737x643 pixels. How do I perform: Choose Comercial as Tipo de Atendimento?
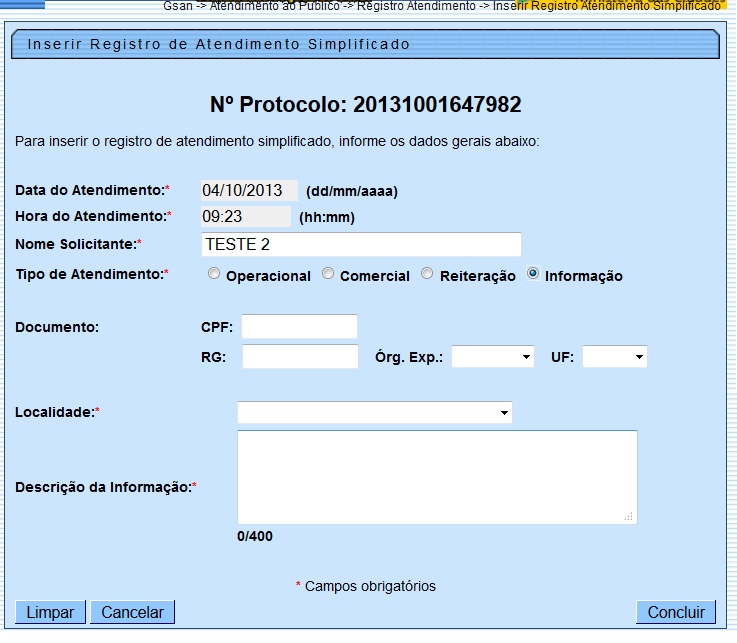[x=328, y=274]
